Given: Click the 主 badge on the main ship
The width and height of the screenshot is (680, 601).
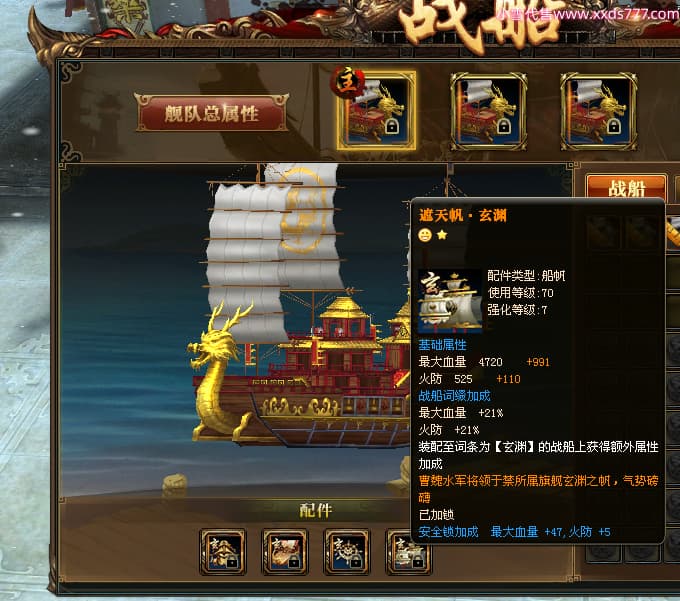Looking at the screenshot, I should (x=347, y=81).
